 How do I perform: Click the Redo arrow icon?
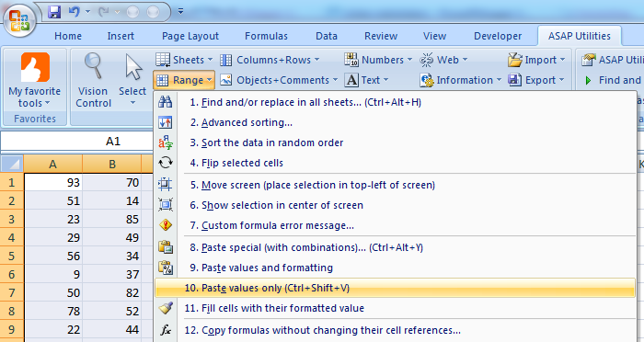103,12
